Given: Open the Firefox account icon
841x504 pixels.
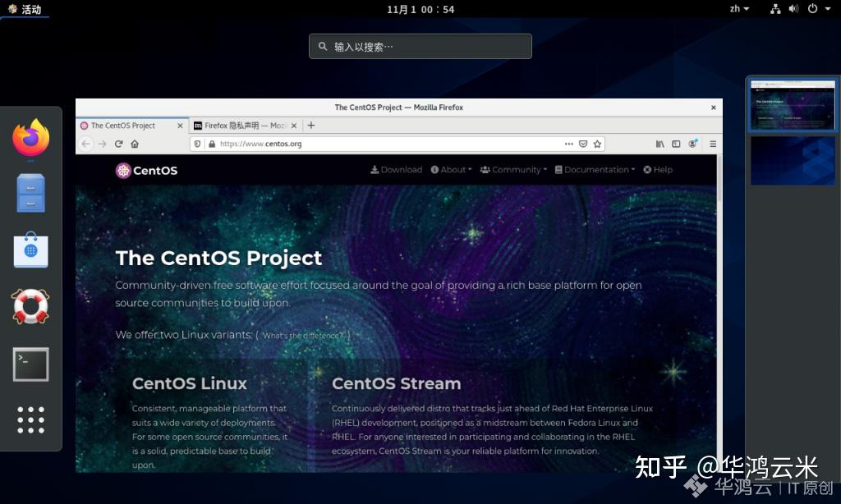Looking at the screenshot, I should (x=692, y=144).
